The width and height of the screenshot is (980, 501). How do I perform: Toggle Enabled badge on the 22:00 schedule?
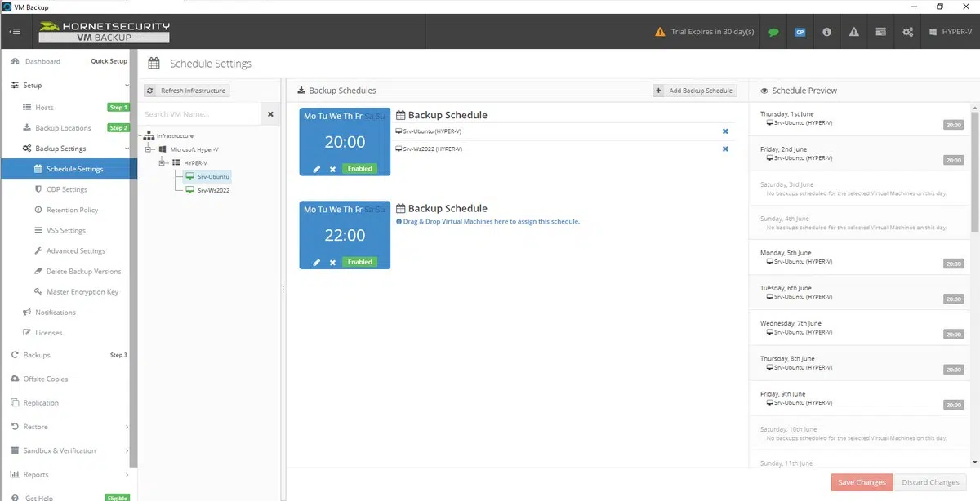point(359,262)
